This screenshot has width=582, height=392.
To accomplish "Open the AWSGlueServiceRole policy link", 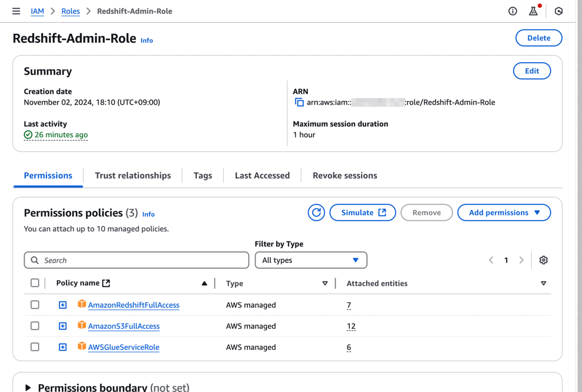I will point(124,347).
